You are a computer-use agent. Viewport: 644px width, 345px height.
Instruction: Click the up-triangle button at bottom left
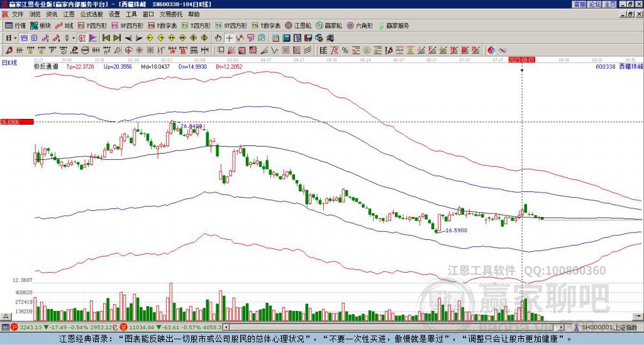[x=6, y=317]
